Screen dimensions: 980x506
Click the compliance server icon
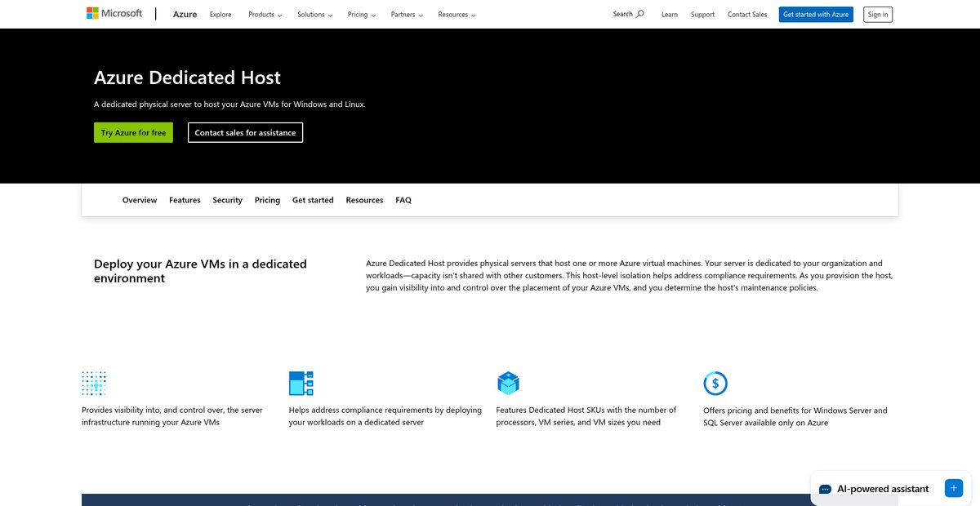[301, 383]
